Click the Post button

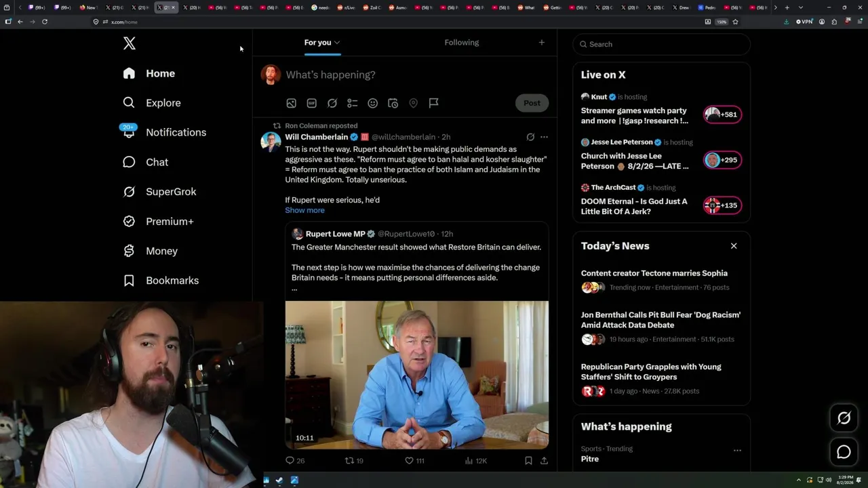(532, 103)
